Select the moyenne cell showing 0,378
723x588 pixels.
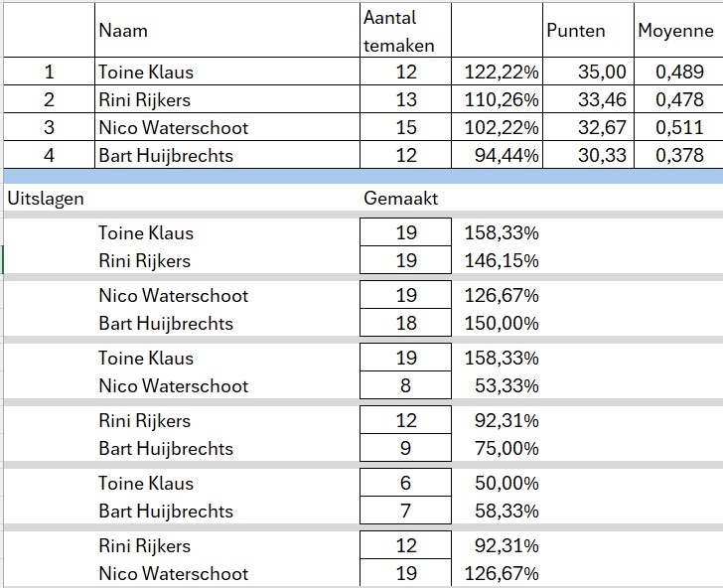point(680,155)
